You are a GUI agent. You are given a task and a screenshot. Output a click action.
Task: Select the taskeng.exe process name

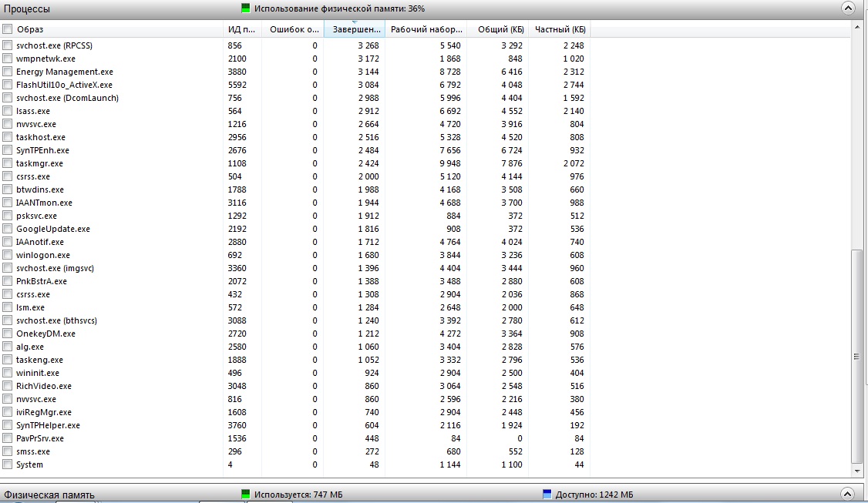coord(39,360)
